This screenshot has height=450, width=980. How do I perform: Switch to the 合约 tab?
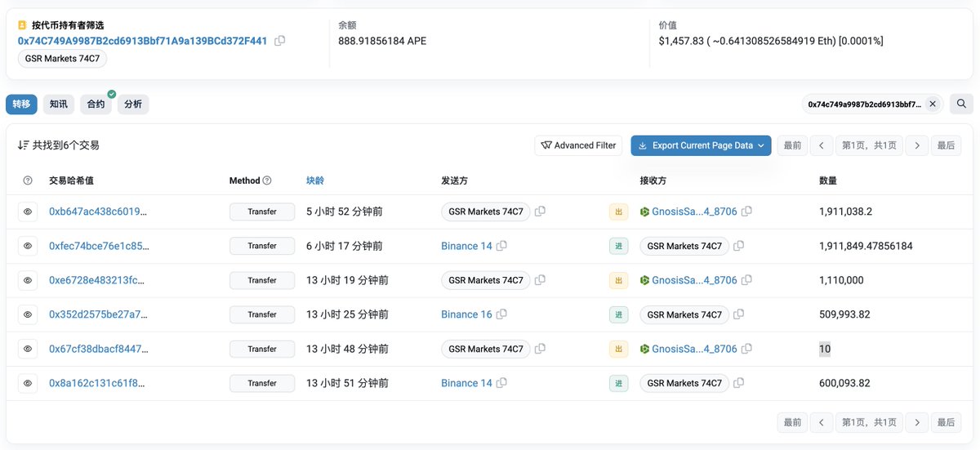click(96, 105)
